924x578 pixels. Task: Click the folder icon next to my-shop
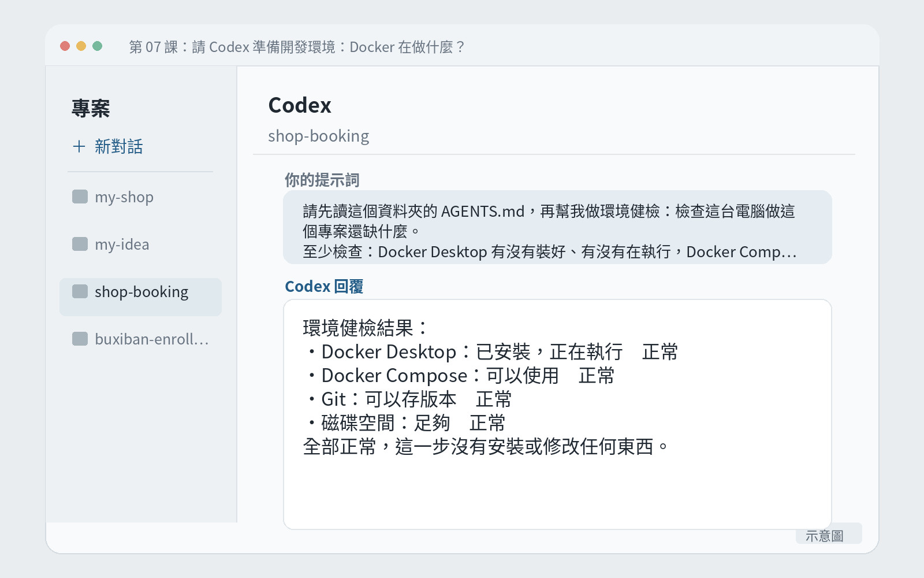click(80, 197)
